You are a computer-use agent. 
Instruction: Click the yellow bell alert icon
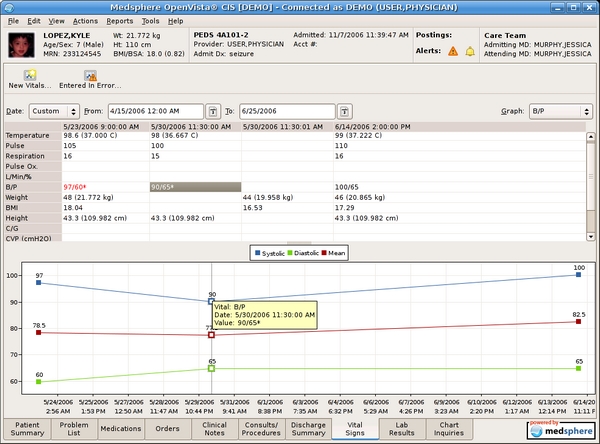coord(470,51)
